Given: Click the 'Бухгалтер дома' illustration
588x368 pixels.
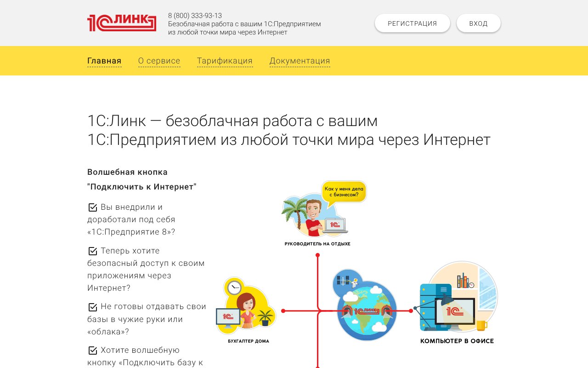Looking at the screenshot, I should [246, 306].
